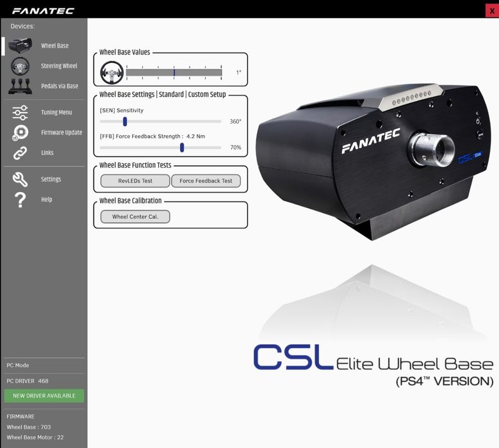The image size is (499, 448).
Task: Go to the Steering Wheel page
Action: (x=59, y=66)
